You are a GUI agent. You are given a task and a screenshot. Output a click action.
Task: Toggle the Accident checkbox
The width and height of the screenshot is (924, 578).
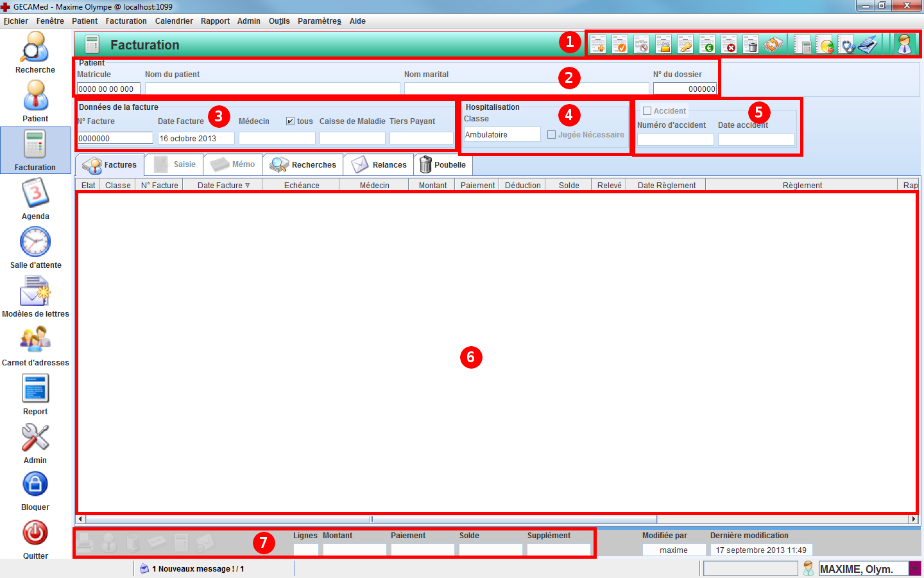647,111
